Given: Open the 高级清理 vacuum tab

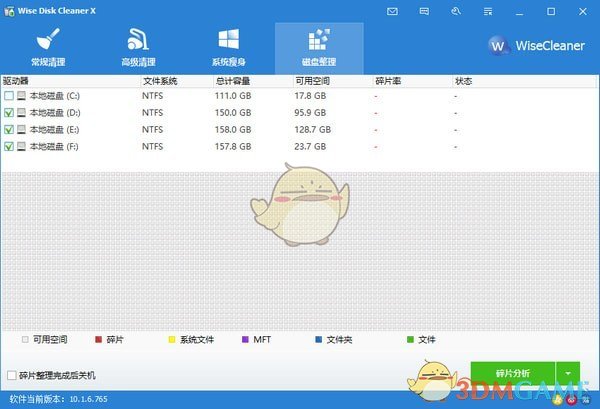Looking at the screenshot, I should pos(138,47).
